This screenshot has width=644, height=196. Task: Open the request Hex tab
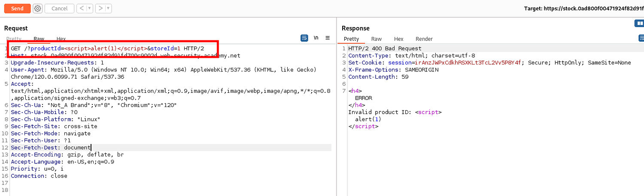[61, 39]
